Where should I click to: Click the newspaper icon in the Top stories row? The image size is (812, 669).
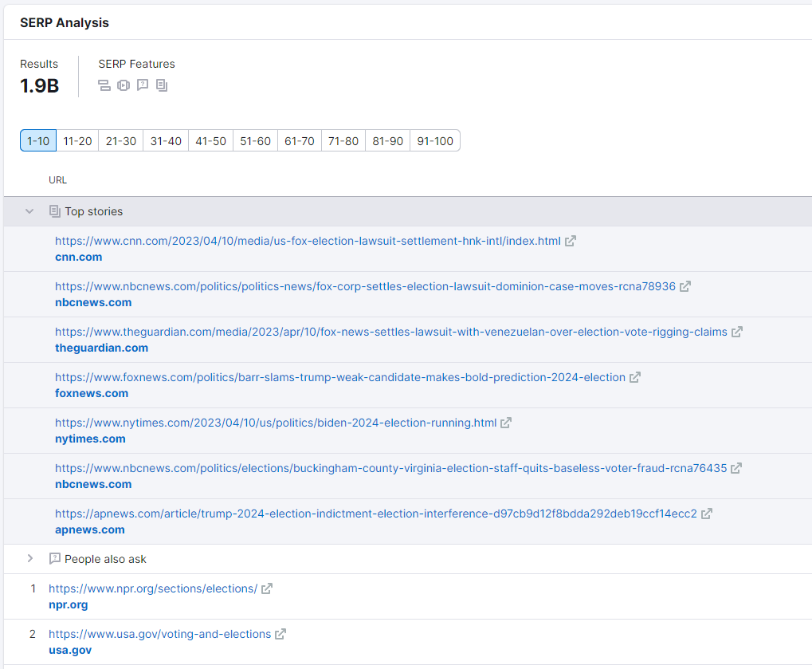[55, 211]
